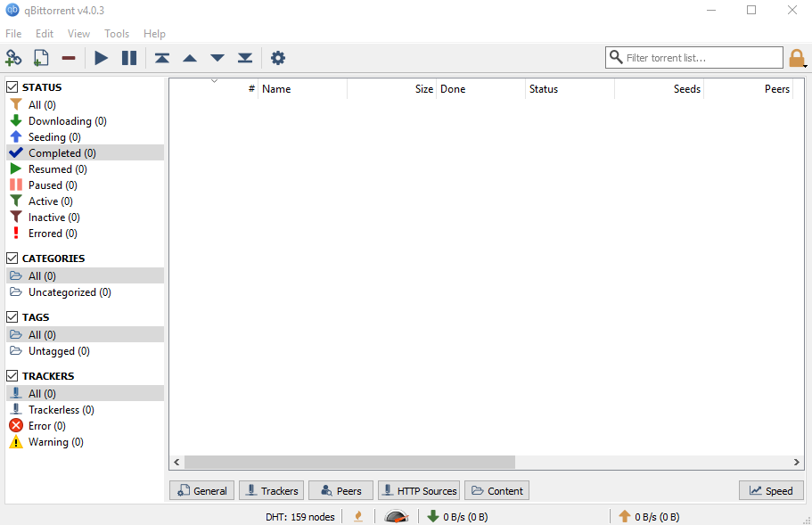The width and height of the screenshot is (812, 525).
Task: Filter by Resumed torrents
Action: (85, 169)
